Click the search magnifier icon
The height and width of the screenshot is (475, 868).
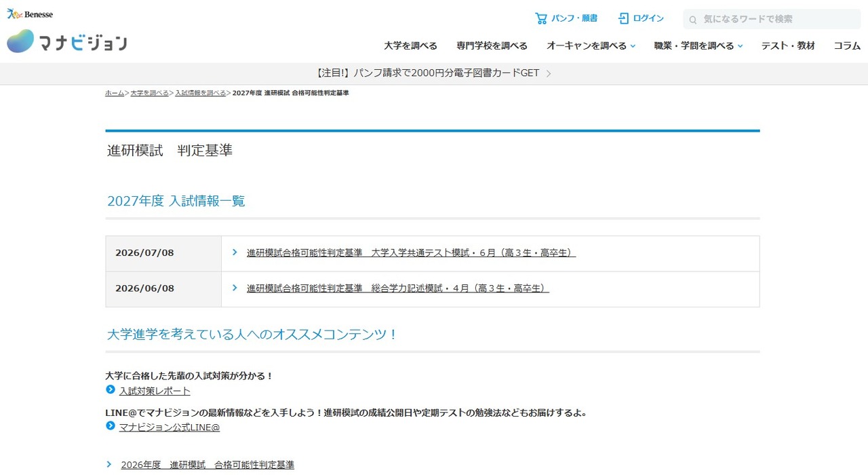pyautogui.click(x=693, y=20)
